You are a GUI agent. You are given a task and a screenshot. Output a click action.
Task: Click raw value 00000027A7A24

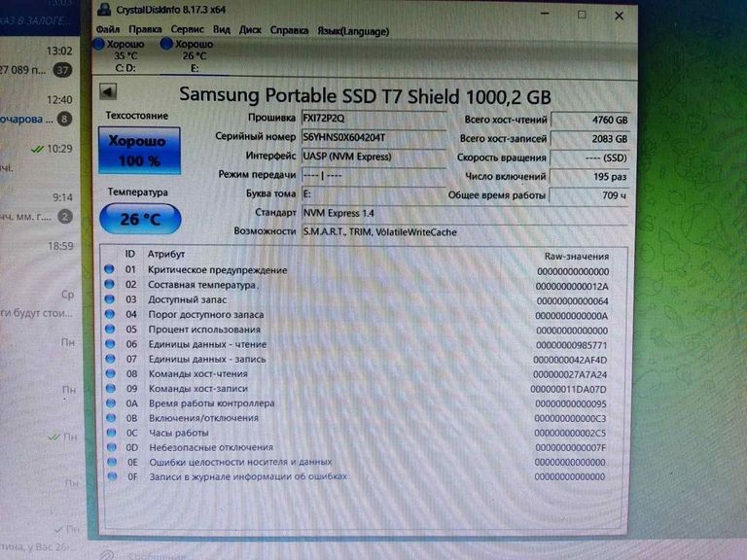click(x=570, y=374)
